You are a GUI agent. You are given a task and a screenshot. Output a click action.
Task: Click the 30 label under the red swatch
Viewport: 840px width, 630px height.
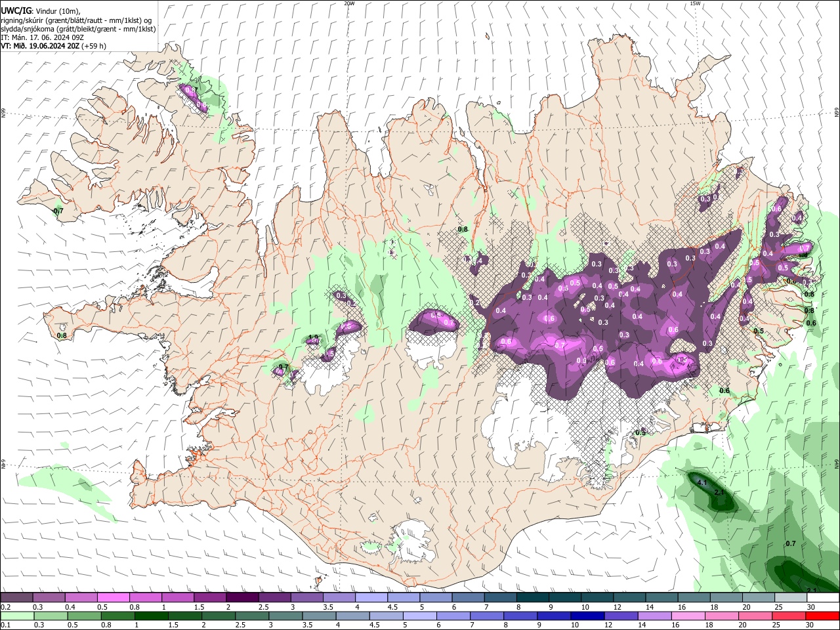click(810, 625)
